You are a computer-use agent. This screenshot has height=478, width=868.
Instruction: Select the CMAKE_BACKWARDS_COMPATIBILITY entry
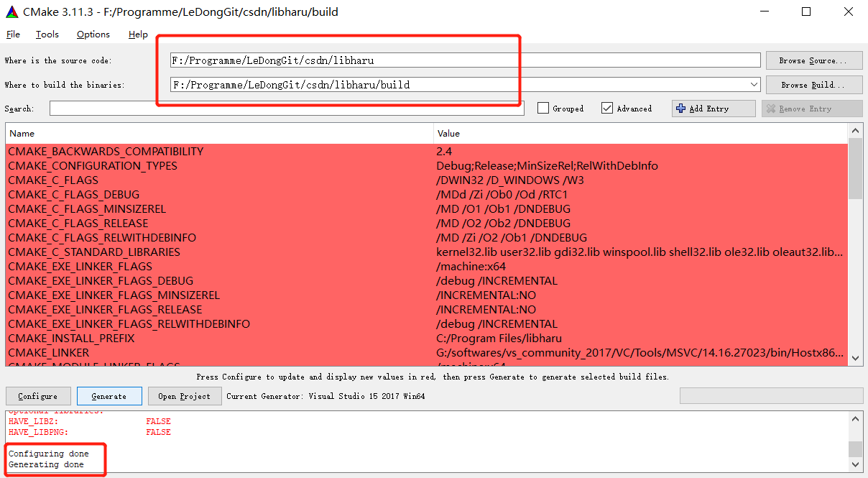click(106, 152)
